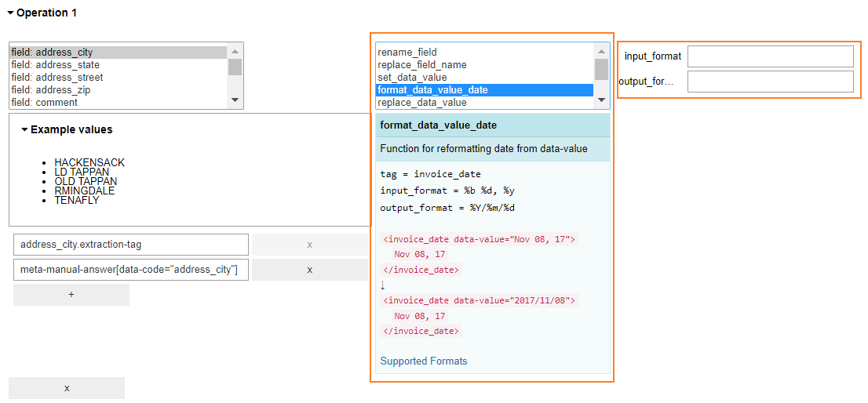Select field: comment in the list
Image resolution: width=868 pixels, height=403 pixels.
click(x=119, y=102)
